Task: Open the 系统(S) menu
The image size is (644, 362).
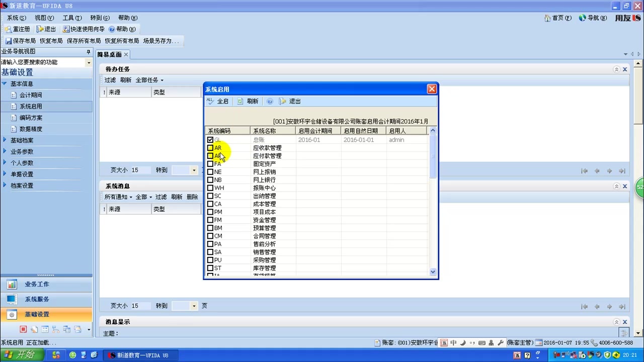Action: click(x=17, y=18)
